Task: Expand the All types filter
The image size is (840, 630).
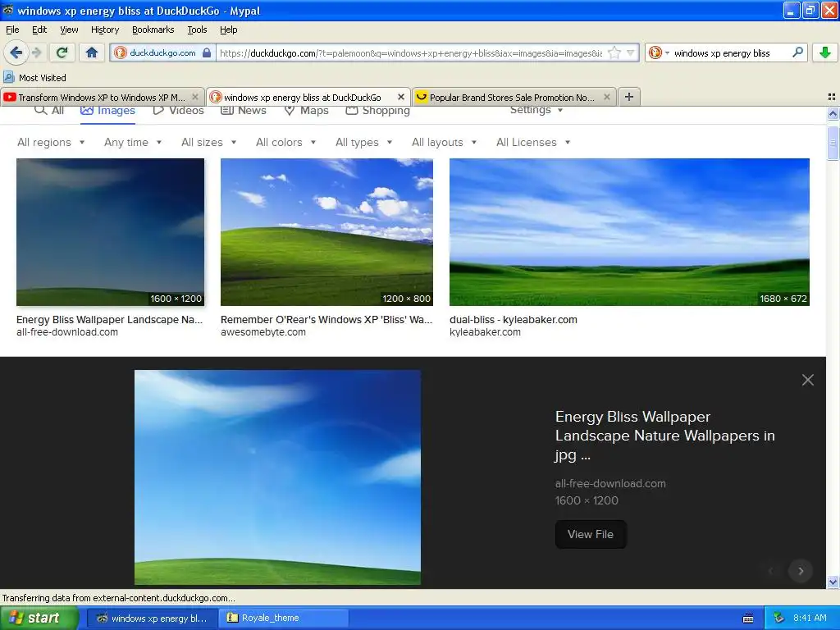Action: click(x=363, y=142)
